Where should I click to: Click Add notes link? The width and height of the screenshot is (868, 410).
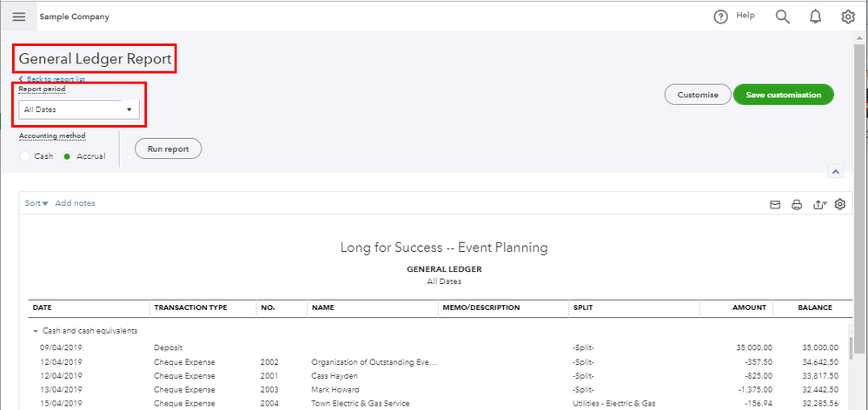[76, 203]
